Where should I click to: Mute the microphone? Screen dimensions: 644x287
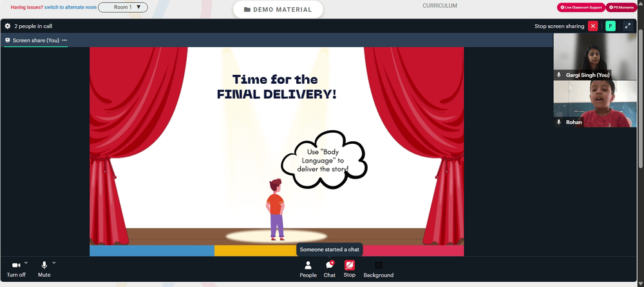(44, 270)
